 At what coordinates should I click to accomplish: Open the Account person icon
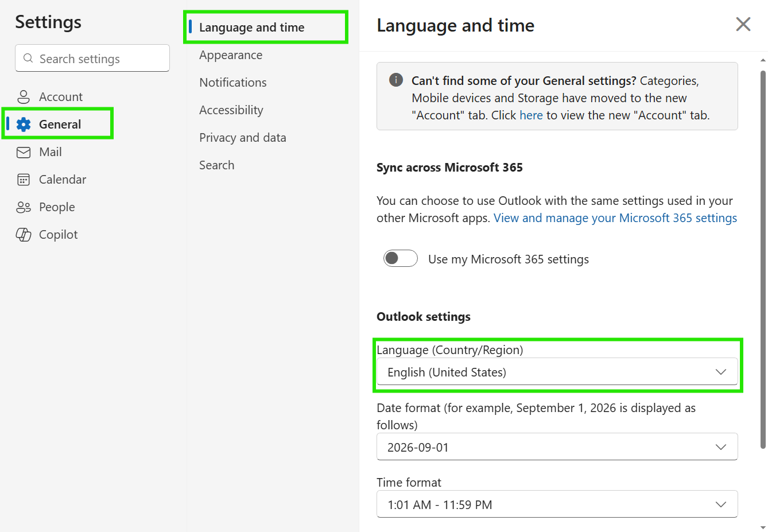click(x=24, y=96)
